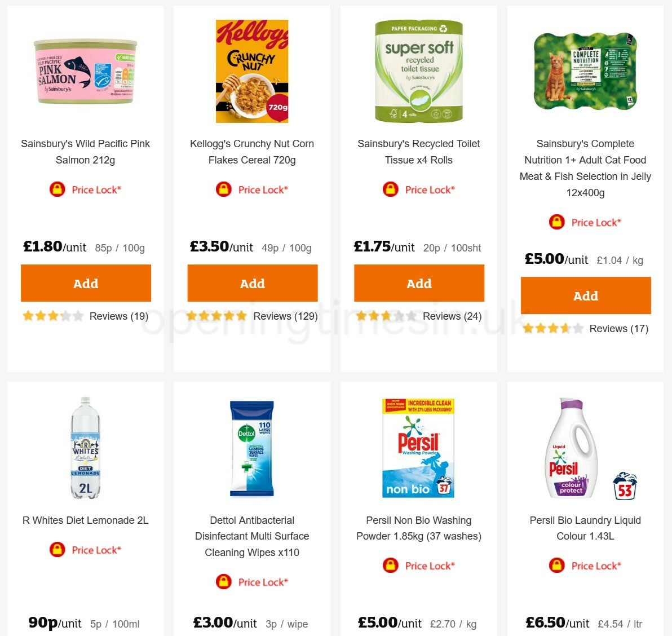The image size is (672, 636).
Task: Click the Crunchy Nut cereal product image
Action: coord(252,70)
